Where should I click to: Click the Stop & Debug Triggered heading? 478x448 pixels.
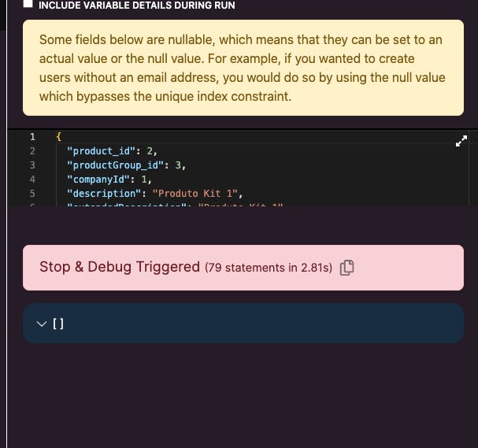pos(120,267)
